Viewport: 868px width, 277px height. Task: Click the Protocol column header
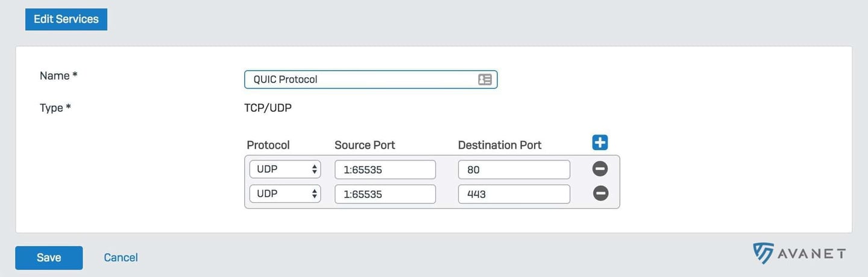[268, 145]
